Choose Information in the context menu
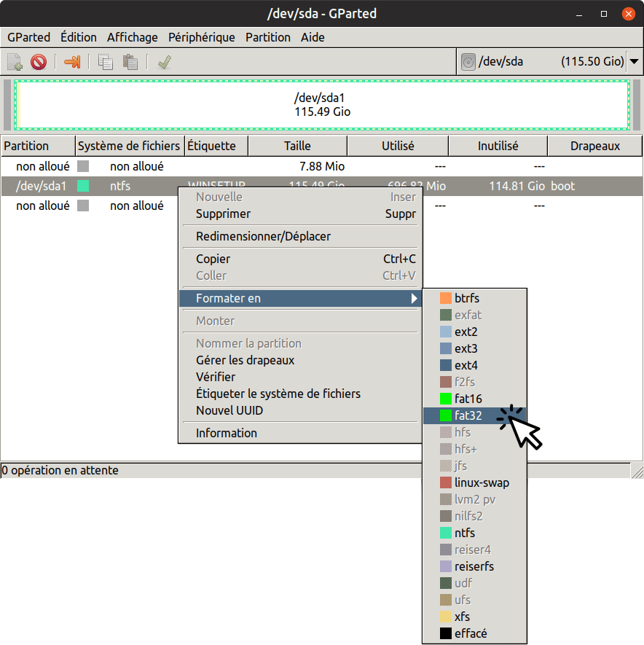Screen dimensions: 644x645 (x=300, y=433)
